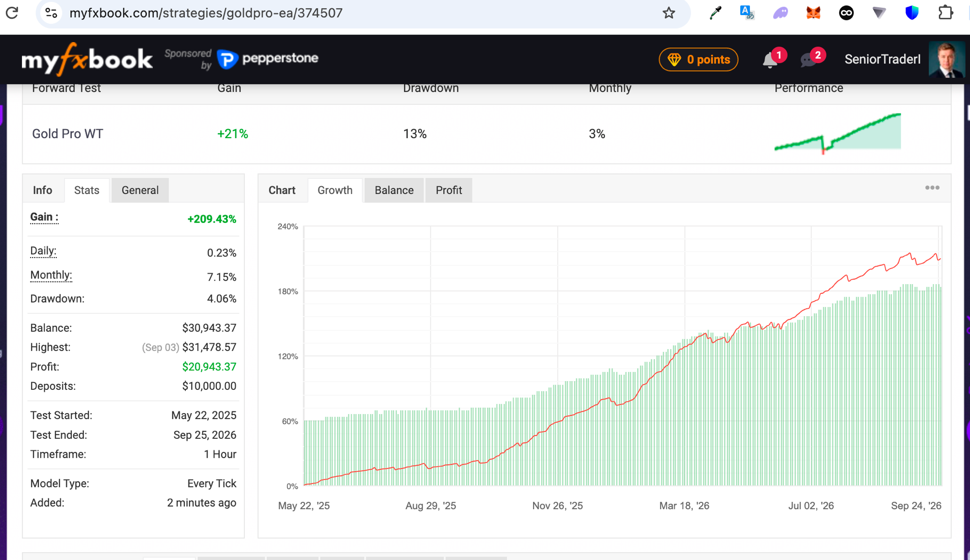Click the Monthly label in Info panel
This screenshot has height=560, width=970.
pos(51,275)
